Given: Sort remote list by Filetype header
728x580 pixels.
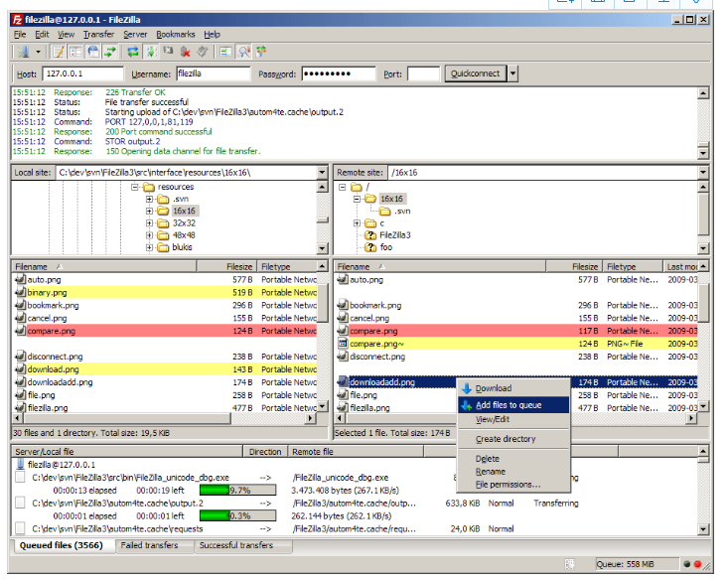Looking at the screenshot, I should coord(633,266).
